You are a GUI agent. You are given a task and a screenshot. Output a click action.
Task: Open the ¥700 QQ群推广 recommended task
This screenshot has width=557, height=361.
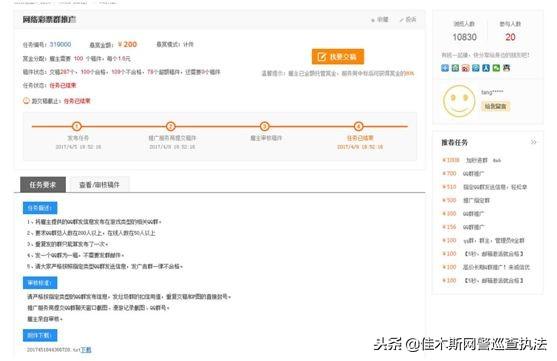(x=463, y=173)
